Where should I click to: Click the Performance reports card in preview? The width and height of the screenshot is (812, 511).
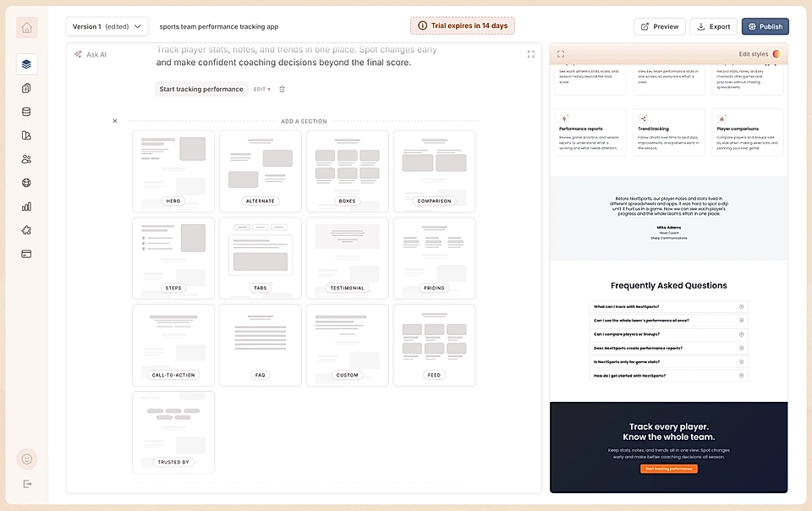590,132
